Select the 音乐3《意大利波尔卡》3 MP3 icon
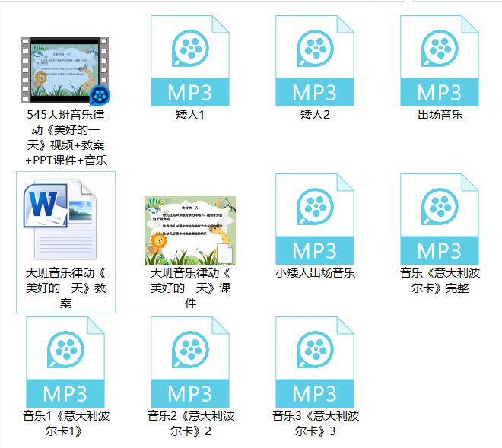 pyautogui.click(x=315, y=362)
